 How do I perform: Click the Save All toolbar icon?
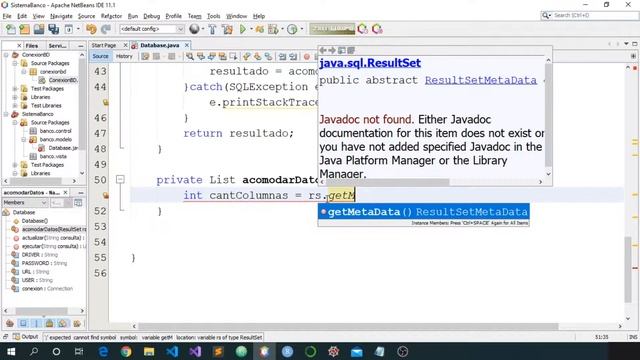point(53,29)
